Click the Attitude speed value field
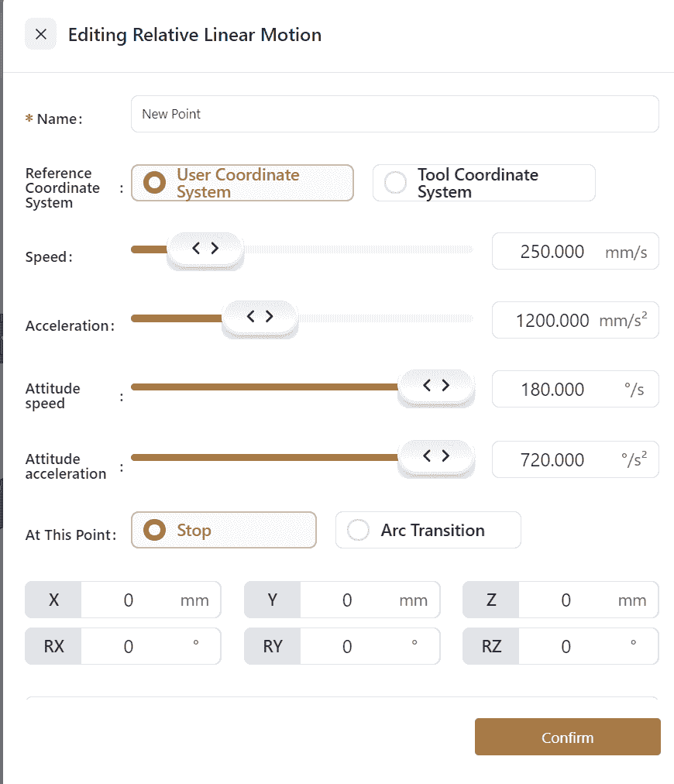674x784 pixels. pos(552,389)
